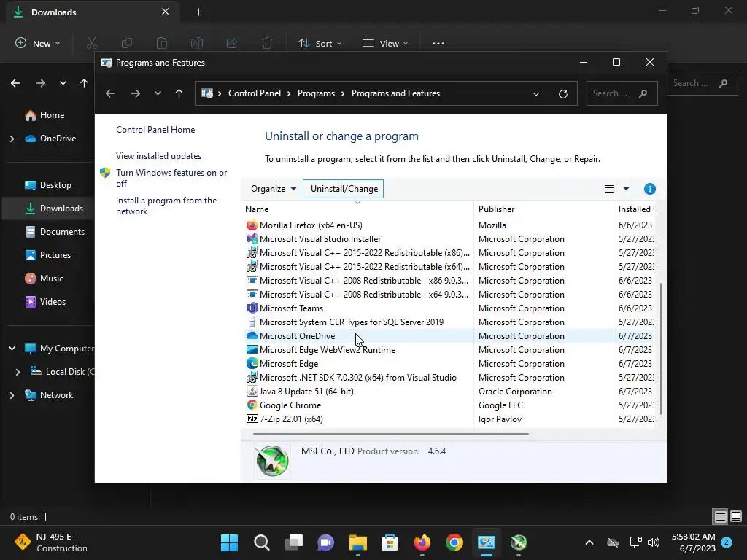Image resolution: width=747 pixels, height=560 pixels.
Task: Click the Cut icon in Downloads toolbar
Action: (91, 43)
